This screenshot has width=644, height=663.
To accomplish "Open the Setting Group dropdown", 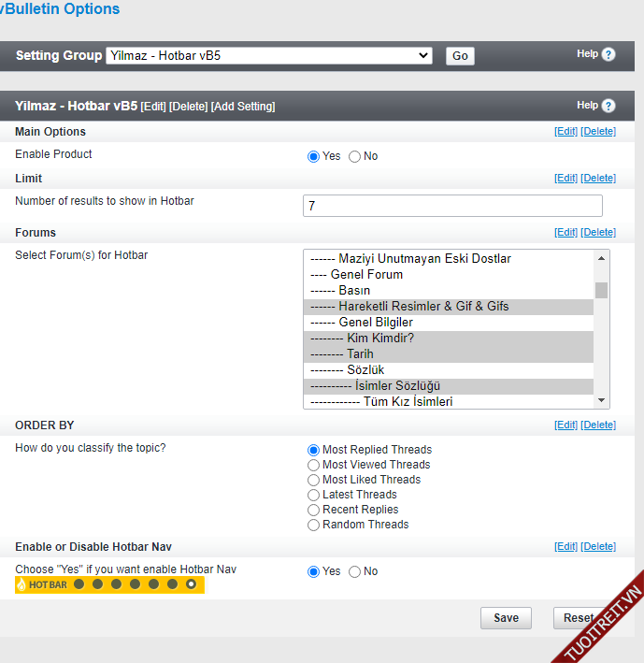I will tap(269, 56).
